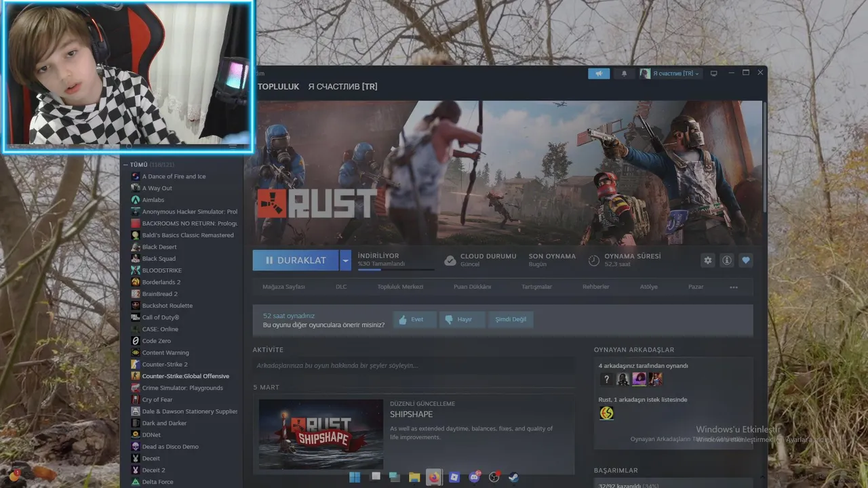Open Pazar tab
The height and width of the screenshot is (488, 868).
[696, 287]
